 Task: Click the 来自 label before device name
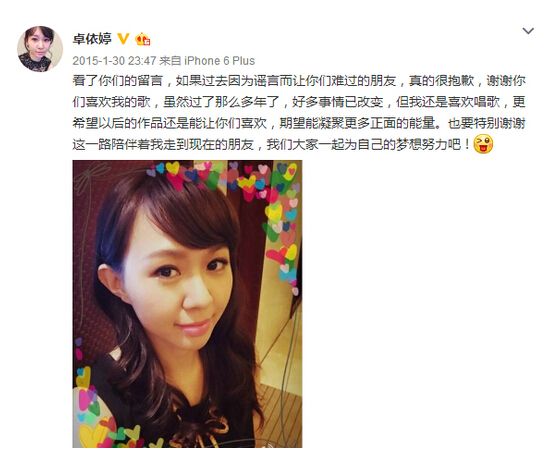[x=170, y=61]
